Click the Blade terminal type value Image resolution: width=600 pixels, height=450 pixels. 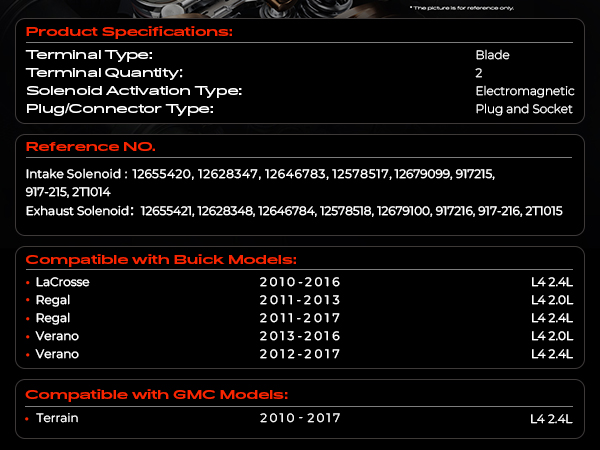492,55
